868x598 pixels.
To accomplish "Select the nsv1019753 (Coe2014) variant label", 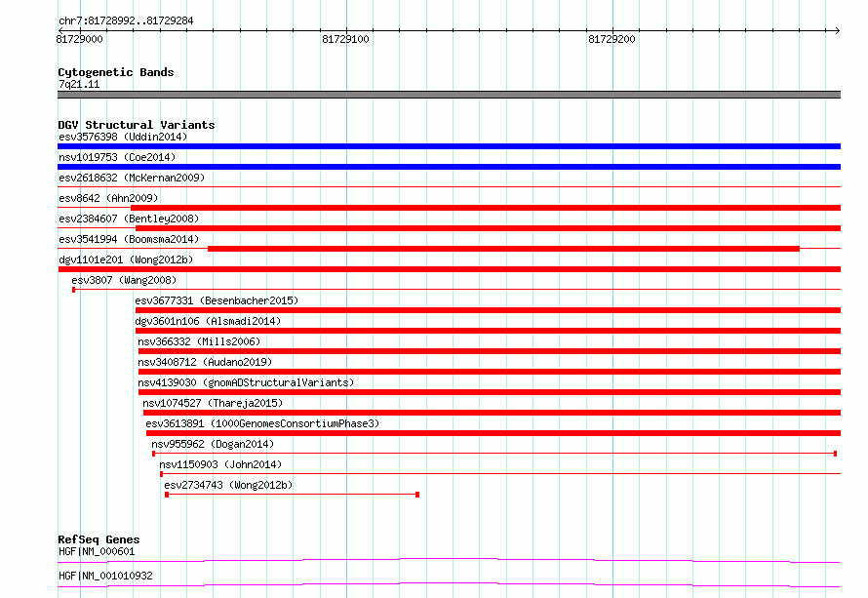I will (117, 157).
